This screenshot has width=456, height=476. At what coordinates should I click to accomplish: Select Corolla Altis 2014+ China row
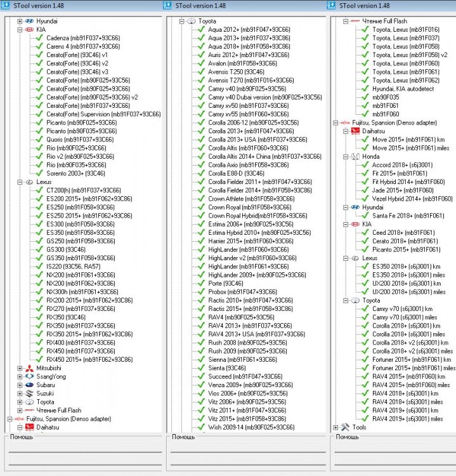click(x=265, y=157)
